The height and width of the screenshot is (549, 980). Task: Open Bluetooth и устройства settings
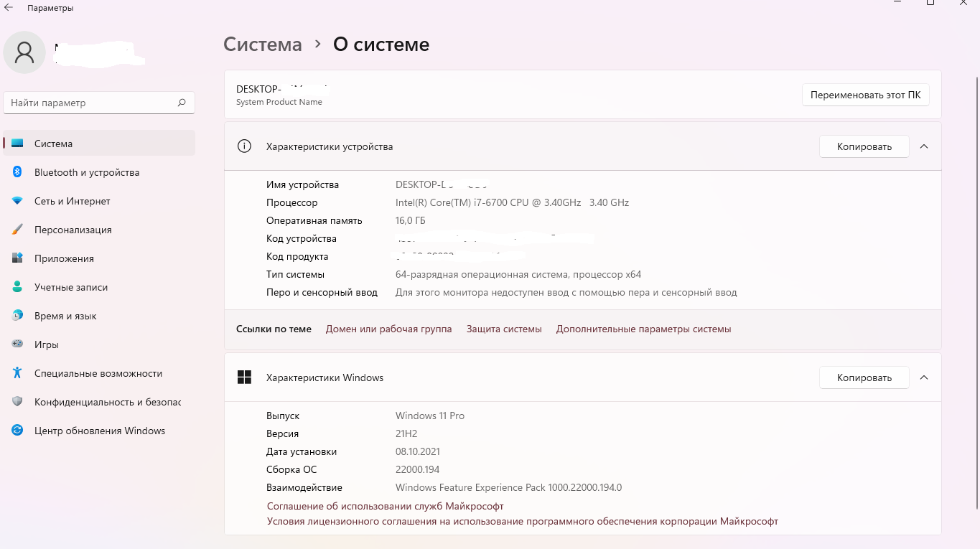[99, 172]
